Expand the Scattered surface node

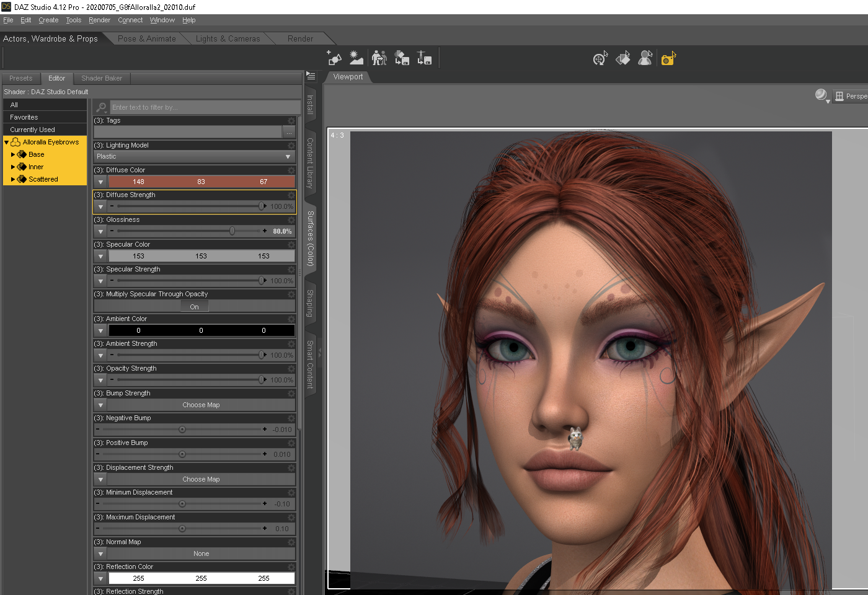pyautogui.click(x=13, y=179)
